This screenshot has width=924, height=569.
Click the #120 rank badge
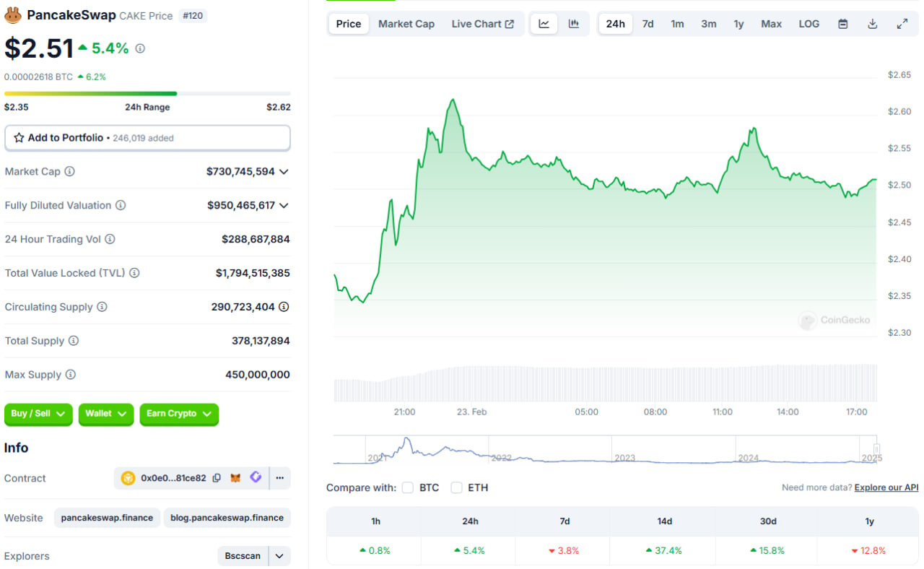pos(193,16)
